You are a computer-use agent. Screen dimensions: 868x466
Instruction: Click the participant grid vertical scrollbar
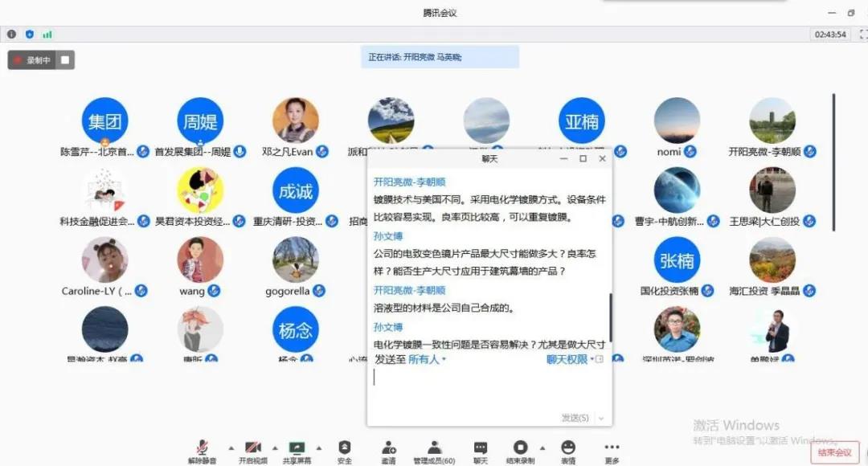click(x=833, y=163)
